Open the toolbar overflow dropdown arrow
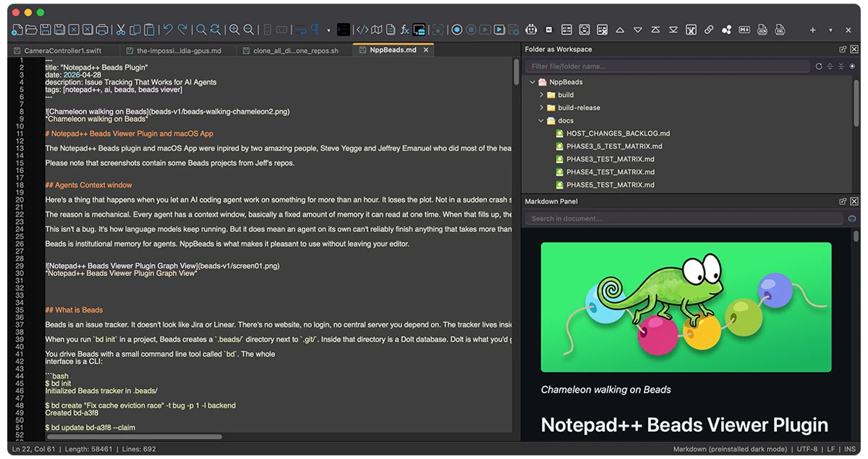The image size is (868, 459). click(x=830, y=30)
